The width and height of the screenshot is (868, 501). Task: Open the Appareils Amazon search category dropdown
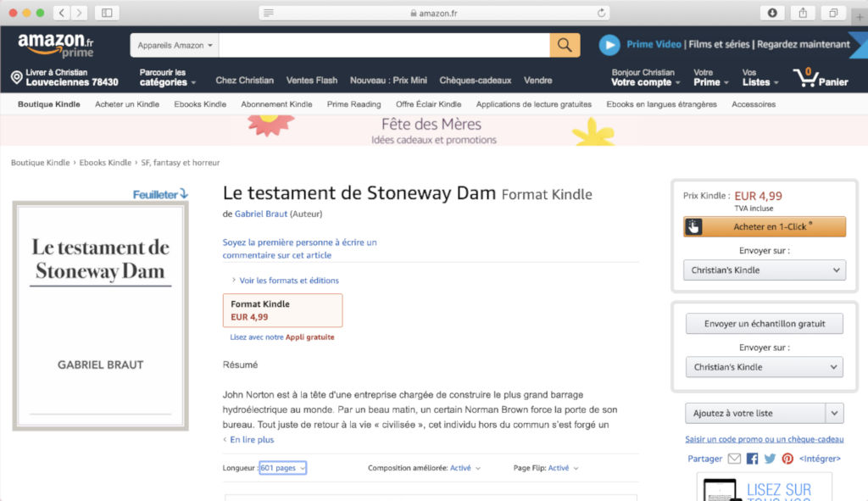click(x=175, y=46)
